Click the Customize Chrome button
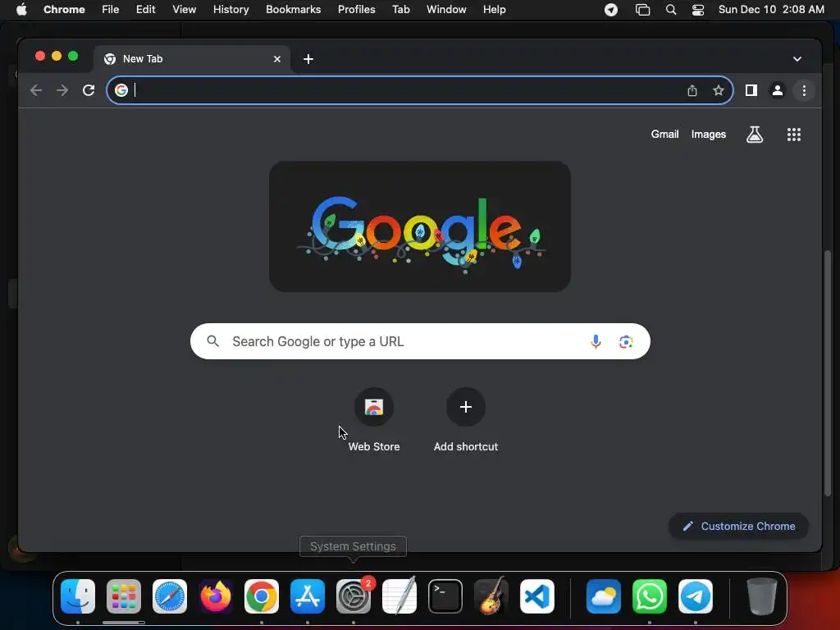This screenshot has width=840, height=630. (739, 526)
